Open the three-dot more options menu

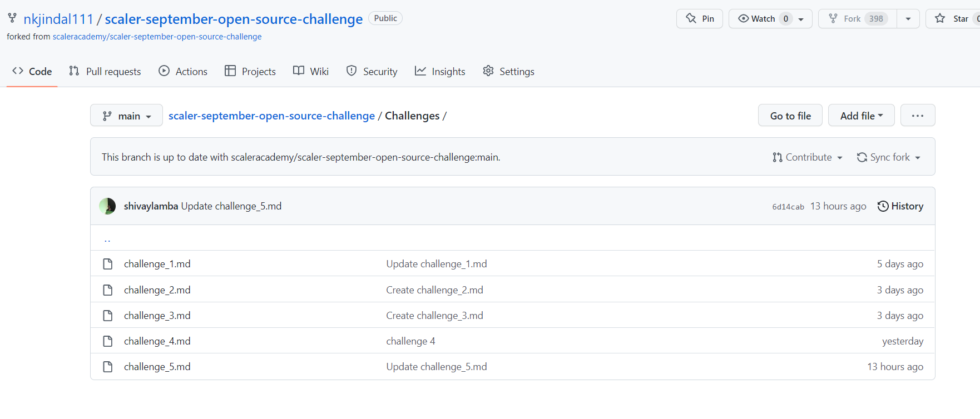[x=918, y=116]
